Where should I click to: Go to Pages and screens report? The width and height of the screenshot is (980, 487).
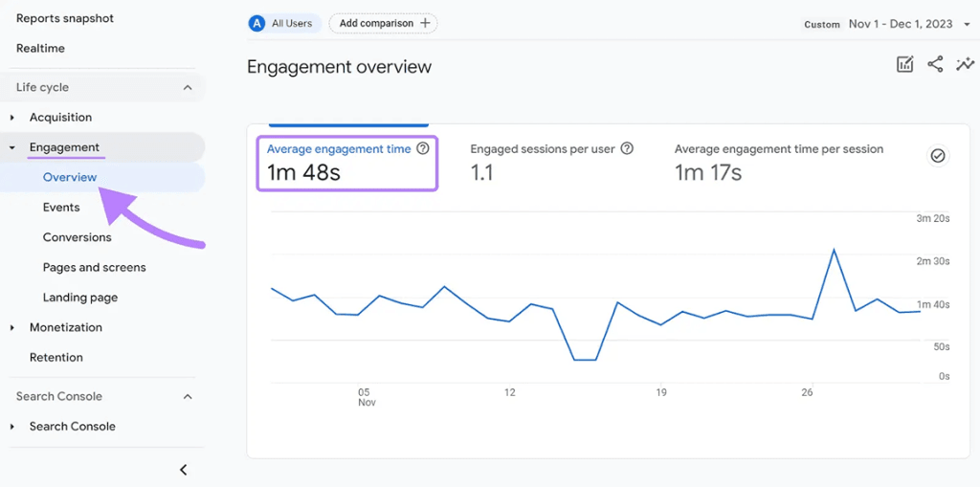tap(94, 268)
